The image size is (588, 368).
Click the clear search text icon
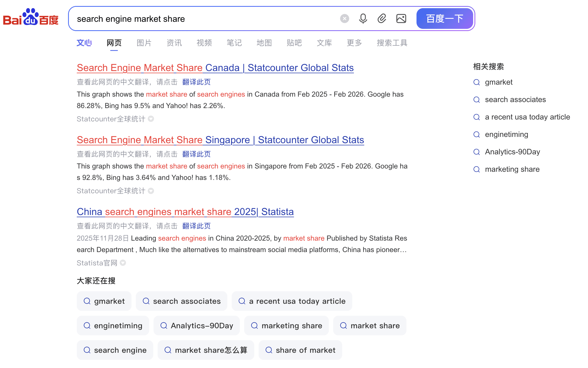coord(344,19)
